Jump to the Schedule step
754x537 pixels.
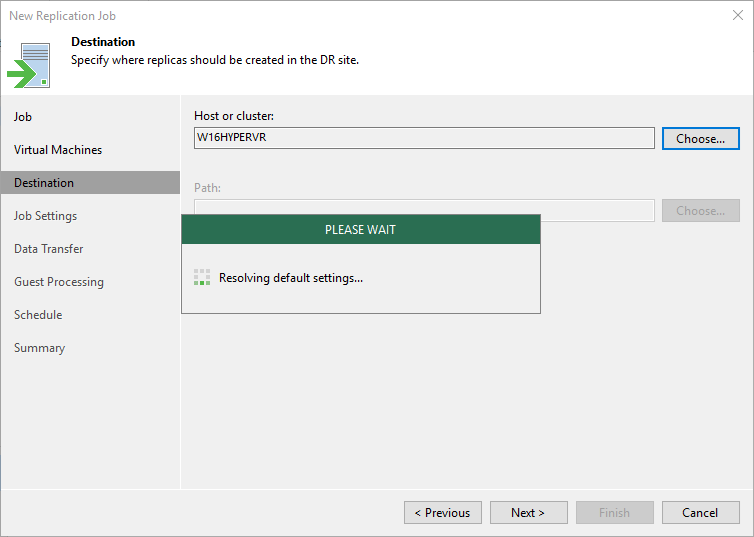(38, 315)
